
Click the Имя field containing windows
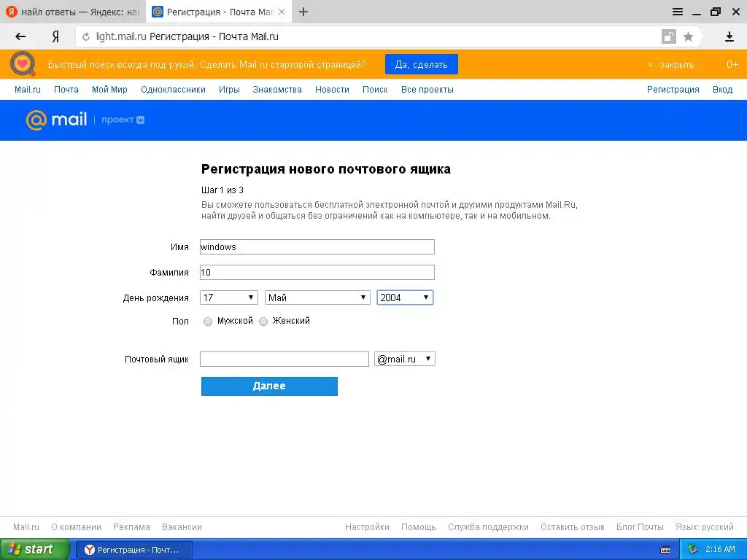click(317, 246)
